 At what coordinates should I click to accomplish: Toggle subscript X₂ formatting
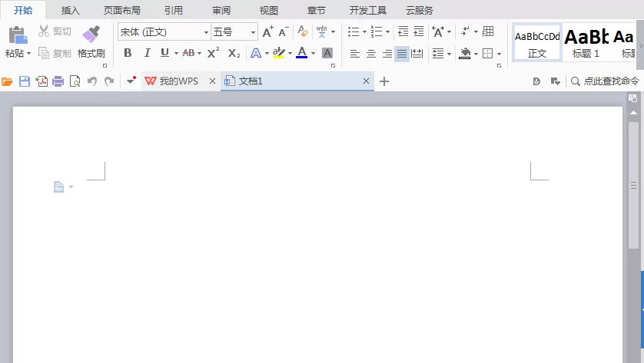pyautogui.click(x=234, y=53)
